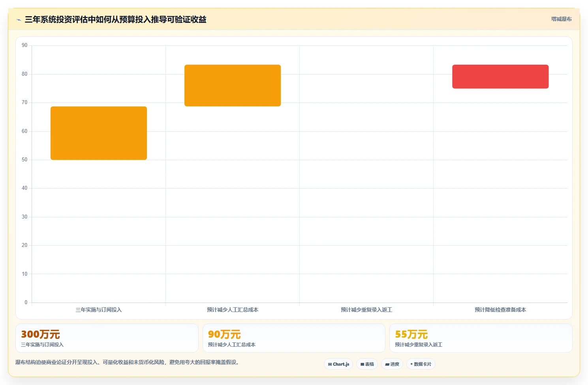Select the red bar for 预计降低检查准备成本
Image resolution: width=588 pixels, height=385 pixels.
click(500, 77)
